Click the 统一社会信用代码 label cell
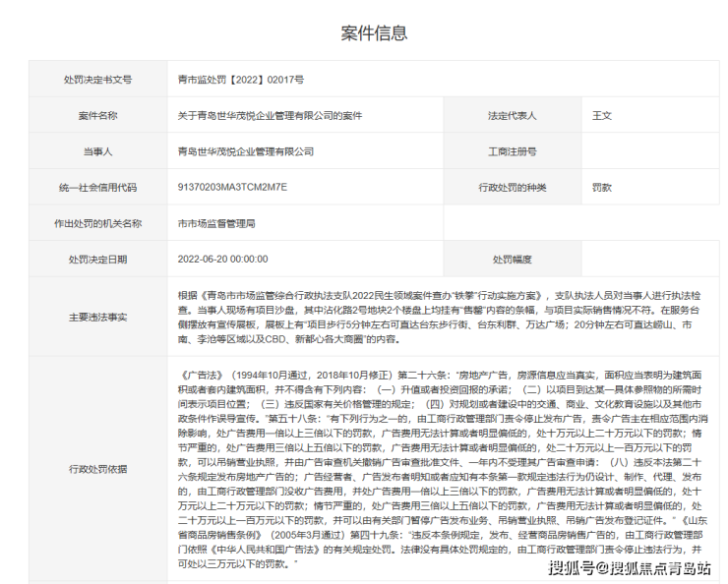 point(97,187)
